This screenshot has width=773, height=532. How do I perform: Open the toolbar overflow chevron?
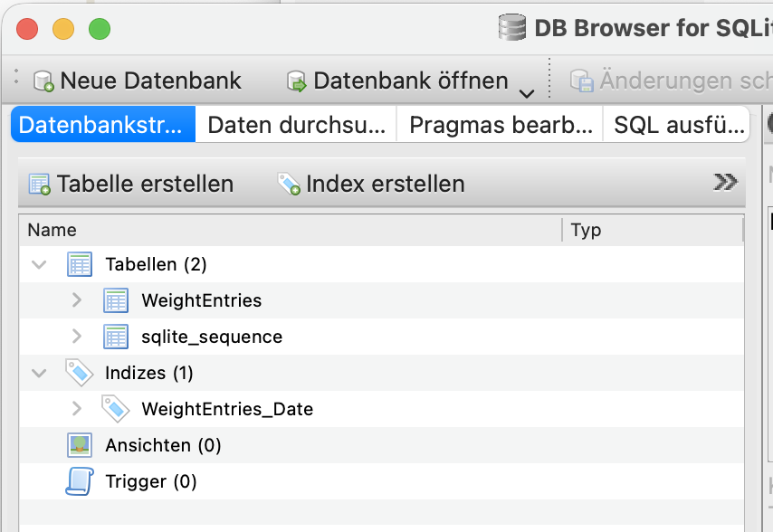point(724,181)
